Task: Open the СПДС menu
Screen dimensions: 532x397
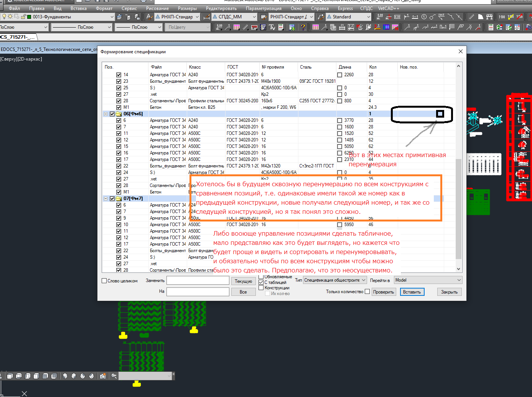Action: coord(366,8)
